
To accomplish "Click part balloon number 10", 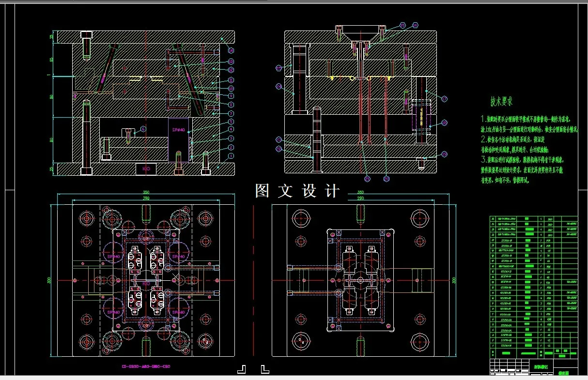I will click(231, 89).
